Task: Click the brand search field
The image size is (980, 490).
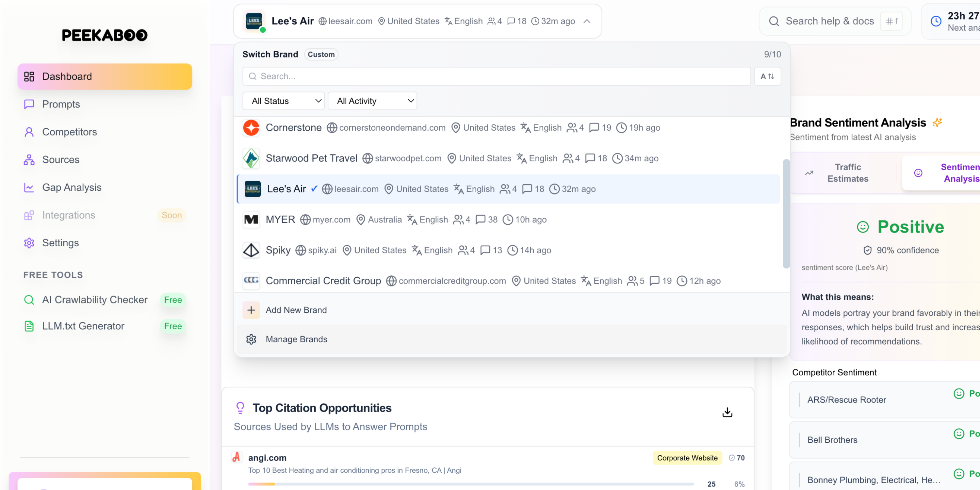Action: [497, 76]
